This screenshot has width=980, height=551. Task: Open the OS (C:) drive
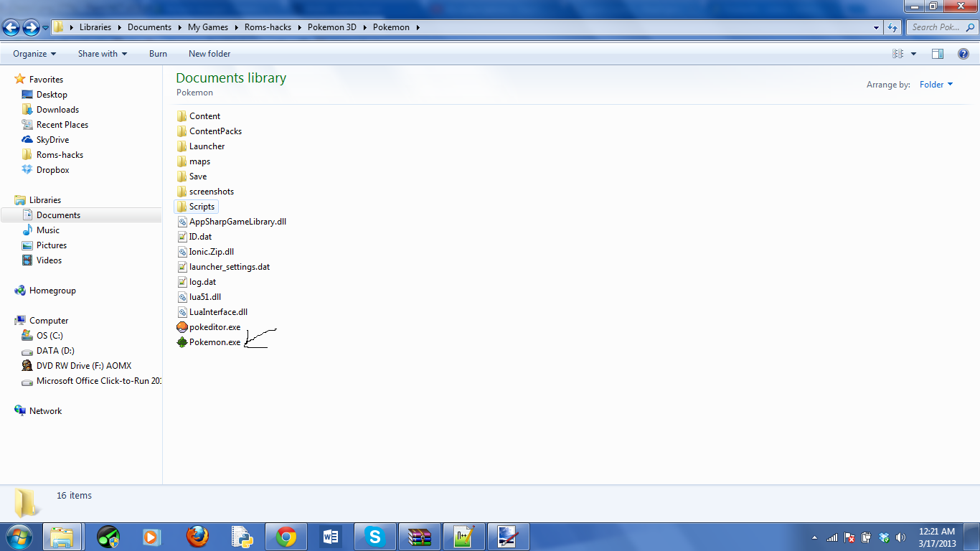click(42, 336)
